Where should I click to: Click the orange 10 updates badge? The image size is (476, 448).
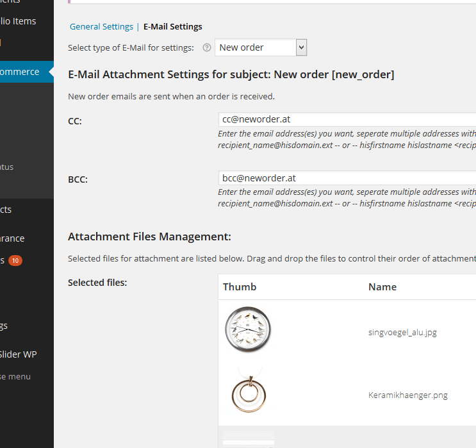pyautogui.click(x=15, y=261)
